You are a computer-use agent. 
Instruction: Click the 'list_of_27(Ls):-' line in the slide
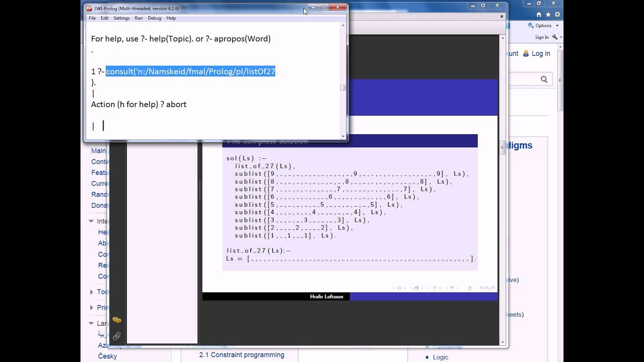(x=259, y=250)
